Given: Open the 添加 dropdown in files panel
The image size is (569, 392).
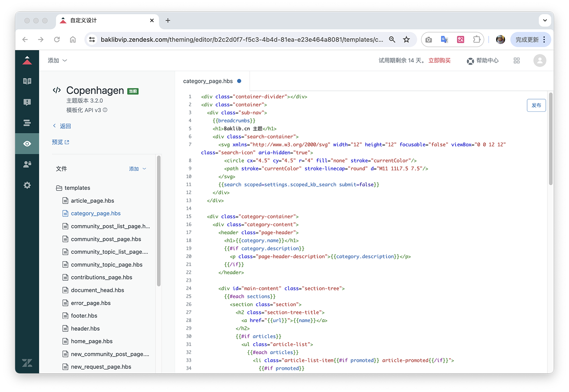Looking at the screenshot, I should click(x=138, y=169).
